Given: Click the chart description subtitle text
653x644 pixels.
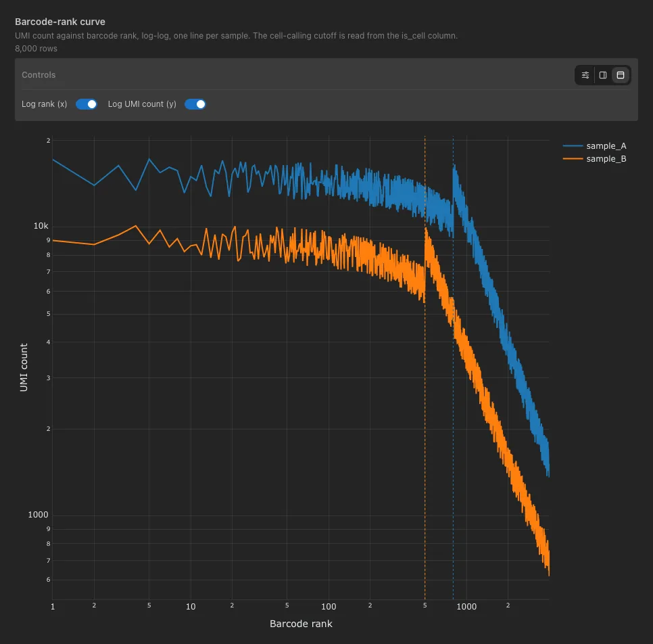Looking at the screenshot, I should pyautogui.click(x=236, y=36).
